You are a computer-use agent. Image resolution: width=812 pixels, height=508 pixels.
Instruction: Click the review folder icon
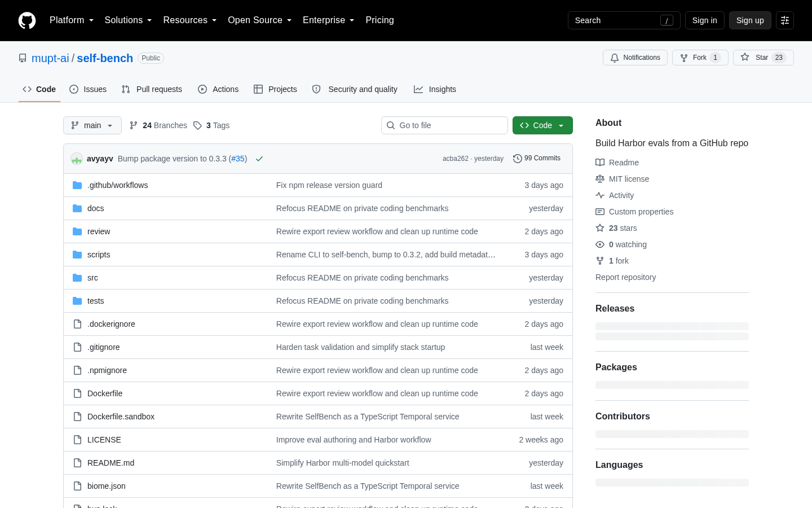77,231
